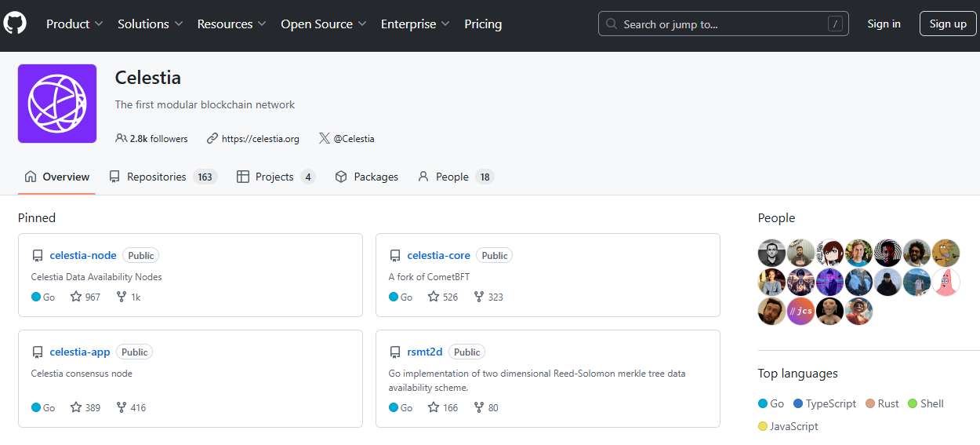Viewport: 980px width, 445px height.
Task: Open the Product dropdown menu
Action: coord(74,24)
